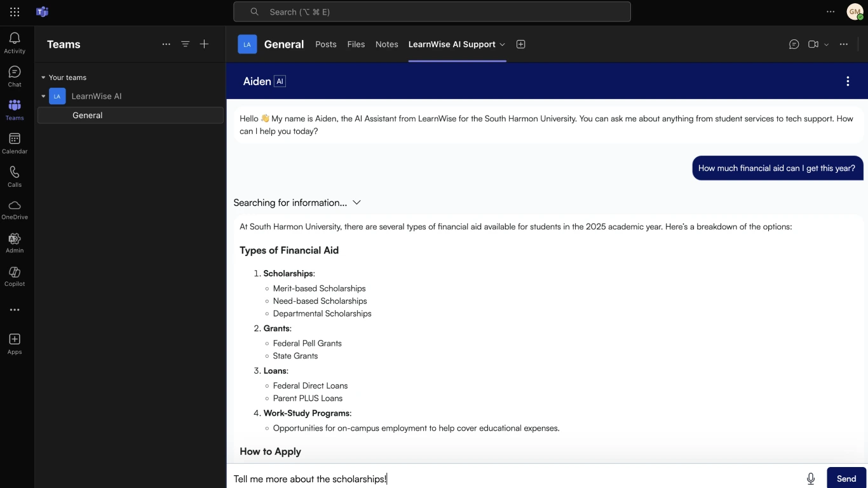The width and height of the screenshot is (868, 488).
Task: Open meeting options dropdown arrow beside camera
Action: (x=826, y=44)
